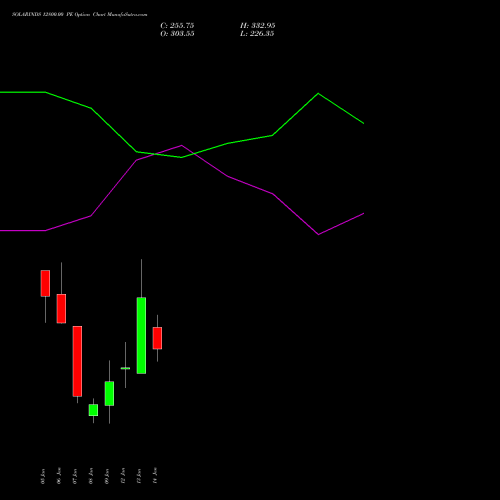Click the lowest point of the purple line
500x500 pixels.
pyautogui.click(x=319, y=234)
